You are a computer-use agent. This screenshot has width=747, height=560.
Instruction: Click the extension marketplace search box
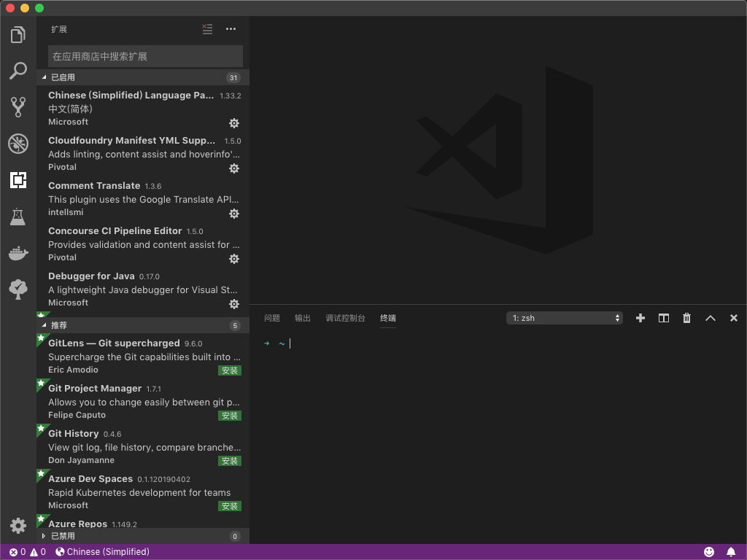coord(145,56)
